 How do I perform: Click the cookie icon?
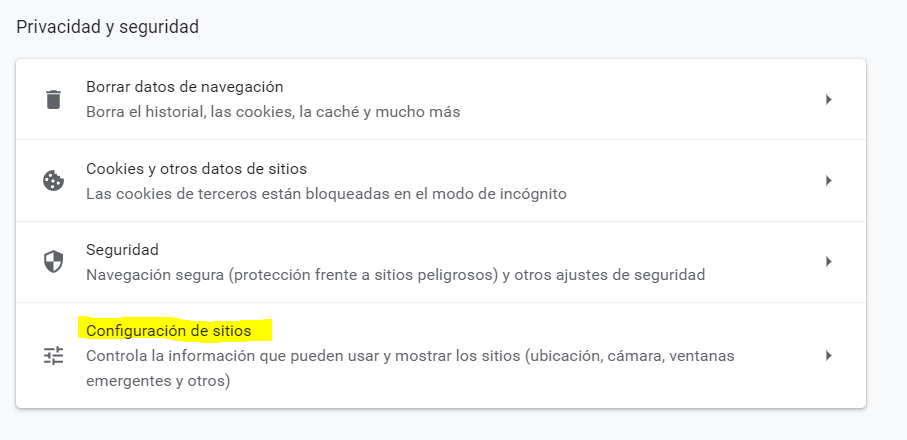point(53,181)
